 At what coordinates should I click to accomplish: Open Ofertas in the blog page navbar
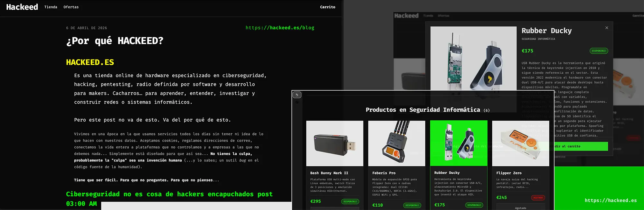coord(71,7)
